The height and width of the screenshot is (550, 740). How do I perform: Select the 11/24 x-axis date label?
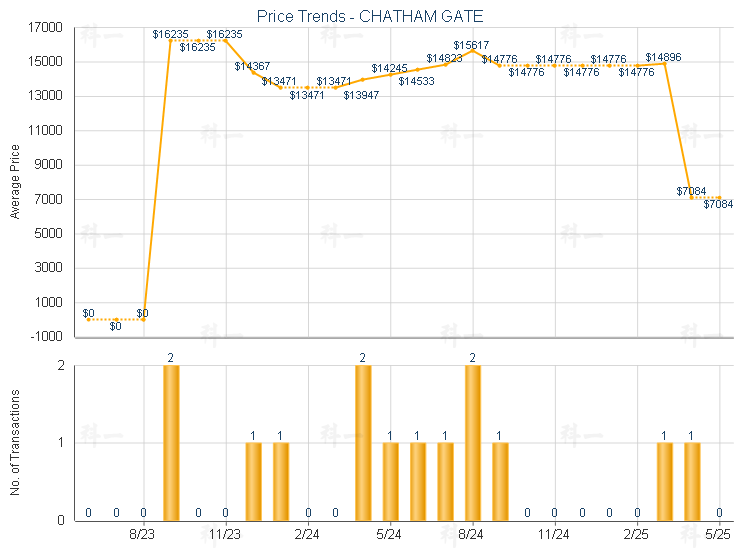coord(554,536)
